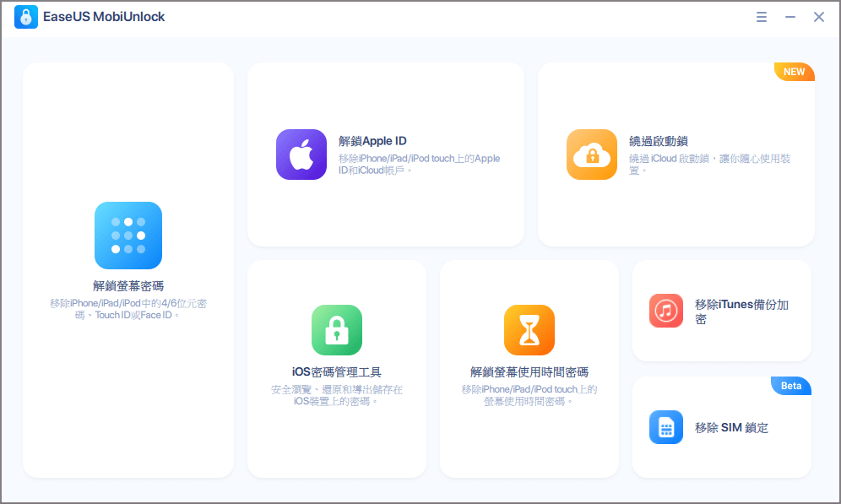Click the NEW badge on 繞過啟動鎖
841x504 pixels.
[794, 72]
